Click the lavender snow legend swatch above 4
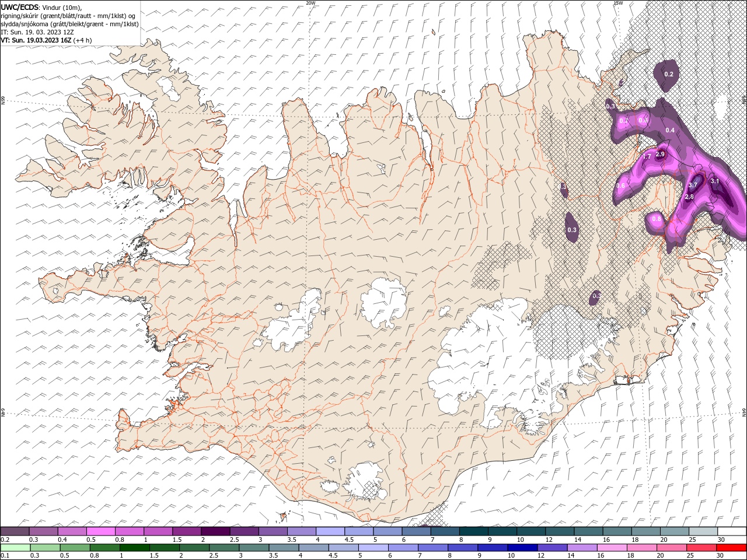Screen dimensions: 747x560 pos(330,531)
